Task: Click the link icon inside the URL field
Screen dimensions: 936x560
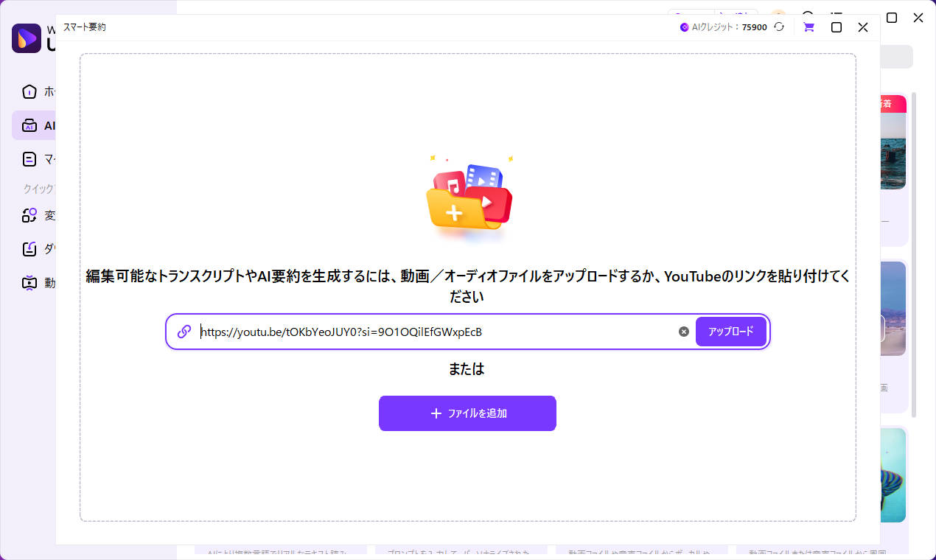Action: pyautogui.click(x=184, y=332)
